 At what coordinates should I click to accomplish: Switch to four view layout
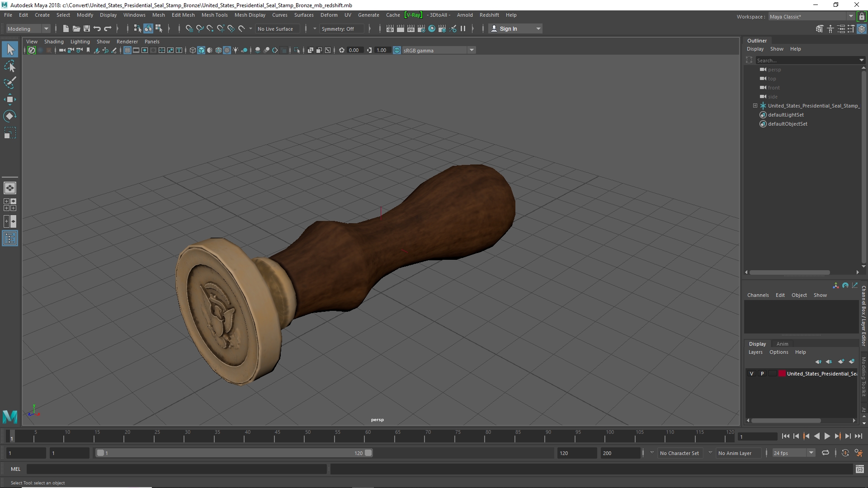tap(10, 205)
